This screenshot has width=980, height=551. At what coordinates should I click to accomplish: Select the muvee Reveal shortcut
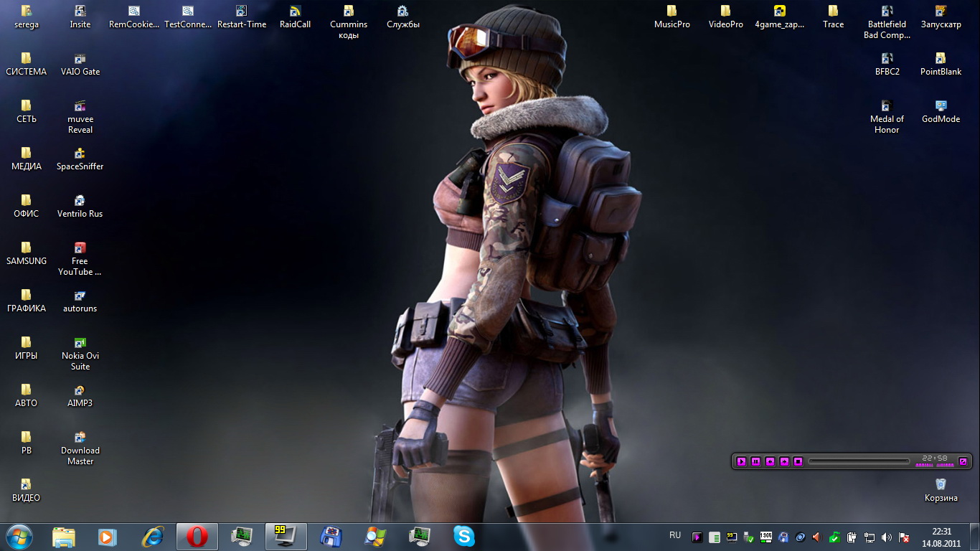[x=80, y=117]
